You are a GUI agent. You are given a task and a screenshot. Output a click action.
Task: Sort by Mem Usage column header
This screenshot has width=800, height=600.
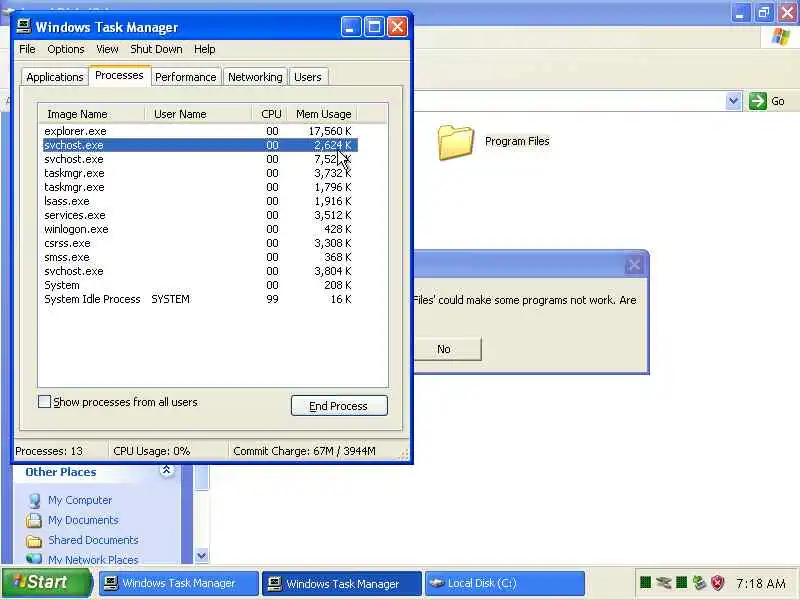[322, 114]
